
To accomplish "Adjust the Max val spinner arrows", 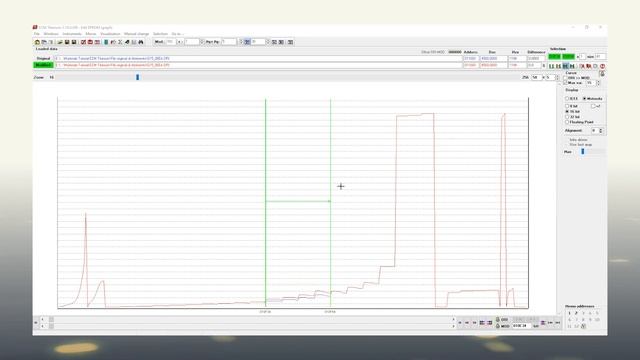I will 598,83.
